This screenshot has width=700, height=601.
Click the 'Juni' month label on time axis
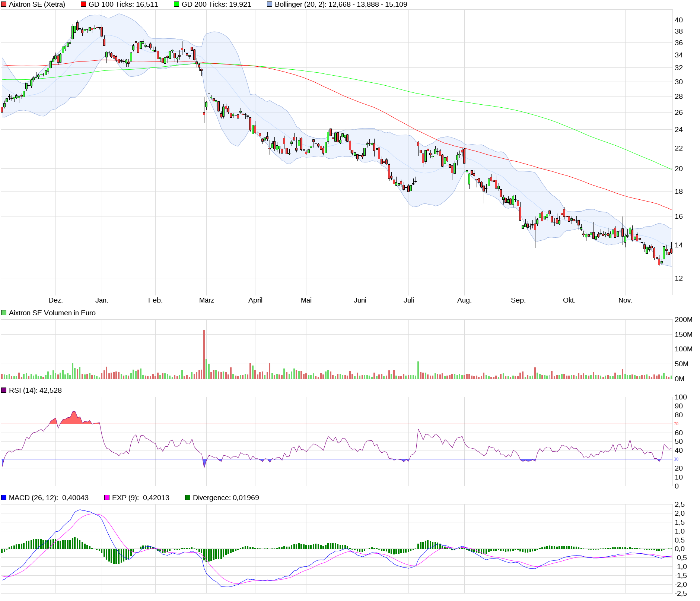click(x=360, y=300)
